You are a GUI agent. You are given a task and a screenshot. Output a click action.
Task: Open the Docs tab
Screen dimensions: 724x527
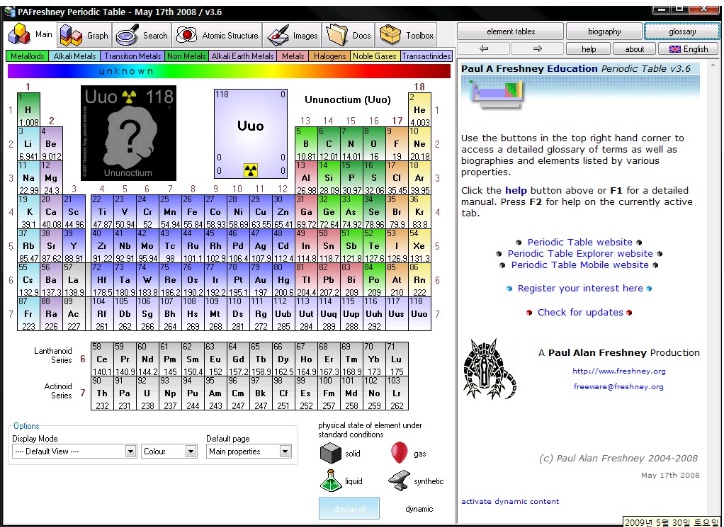(349, 35)
